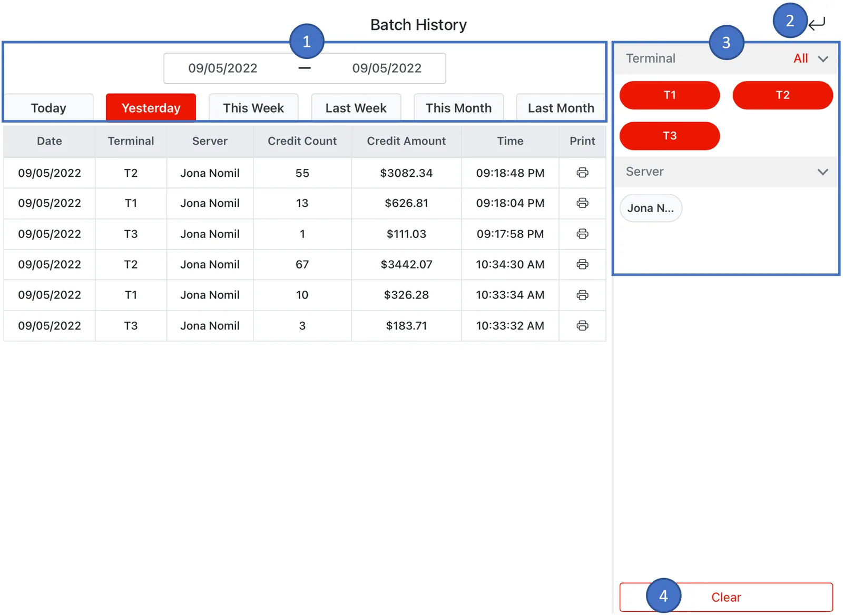The width and height of the screenshot is (843, 616).
Task: Collapse the Terminal filter section
Action: tap(823, 59)
